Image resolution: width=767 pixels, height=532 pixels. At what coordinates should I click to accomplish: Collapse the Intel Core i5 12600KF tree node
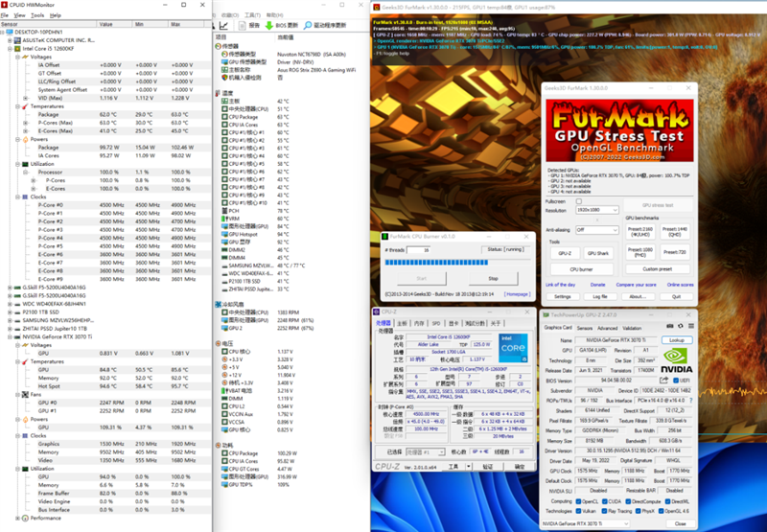click(10, 49)
